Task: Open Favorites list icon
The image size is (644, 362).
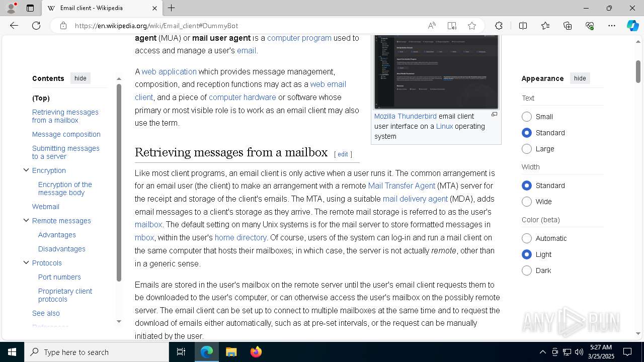Action: click(545, 26)
